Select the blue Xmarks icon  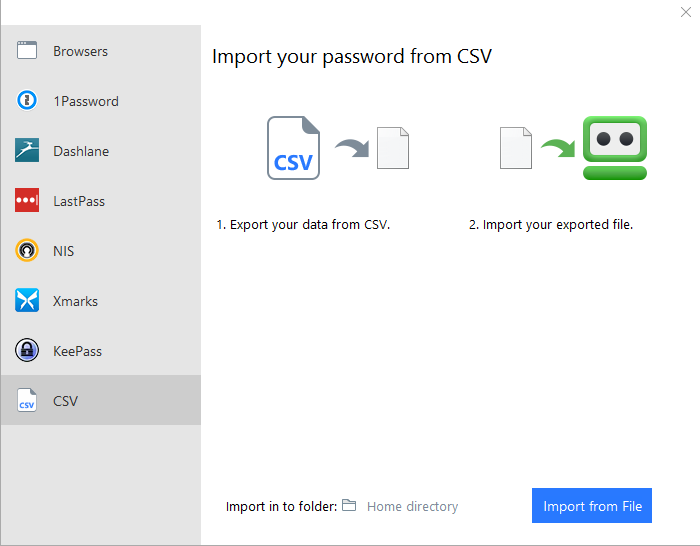[27, 300]
